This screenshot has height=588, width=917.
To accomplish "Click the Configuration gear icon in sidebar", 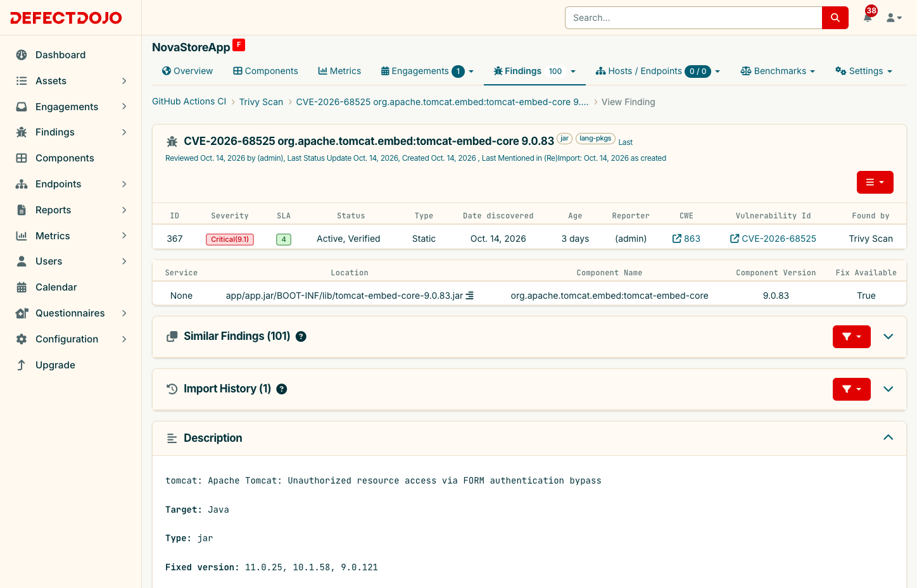I will [x=22, y=339].
